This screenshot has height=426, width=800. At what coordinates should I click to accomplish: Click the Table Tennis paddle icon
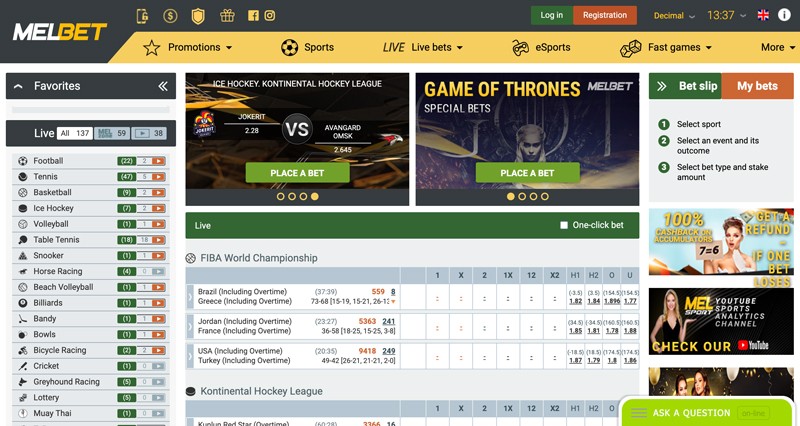click(x=22, y=240)
